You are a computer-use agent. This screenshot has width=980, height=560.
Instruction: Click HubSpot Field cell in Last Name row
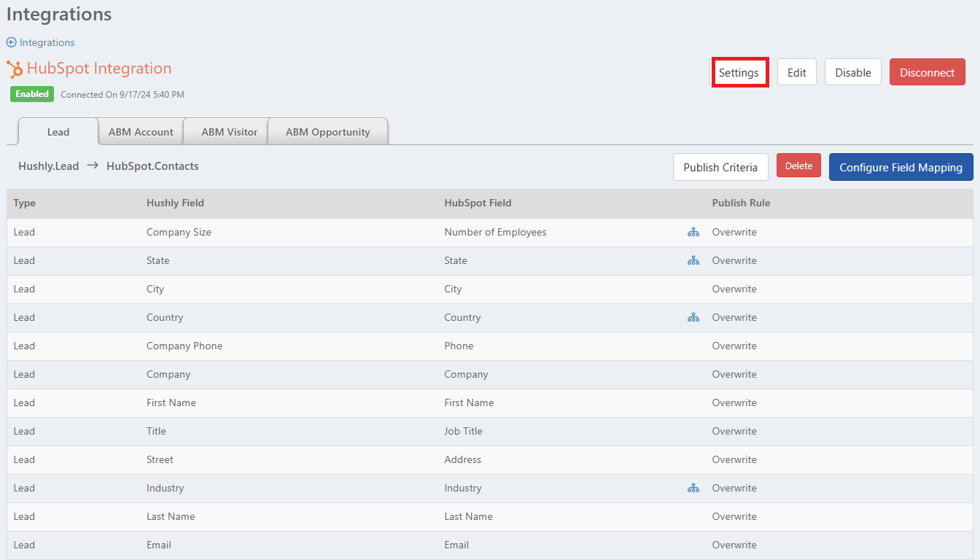(468, 517)
